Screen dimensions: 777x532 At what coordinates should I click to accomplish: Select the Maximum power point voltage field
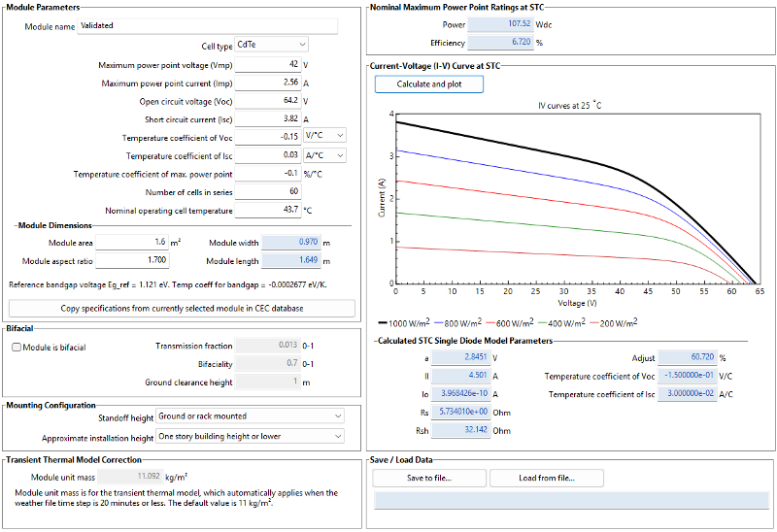[x=267, y=65]
